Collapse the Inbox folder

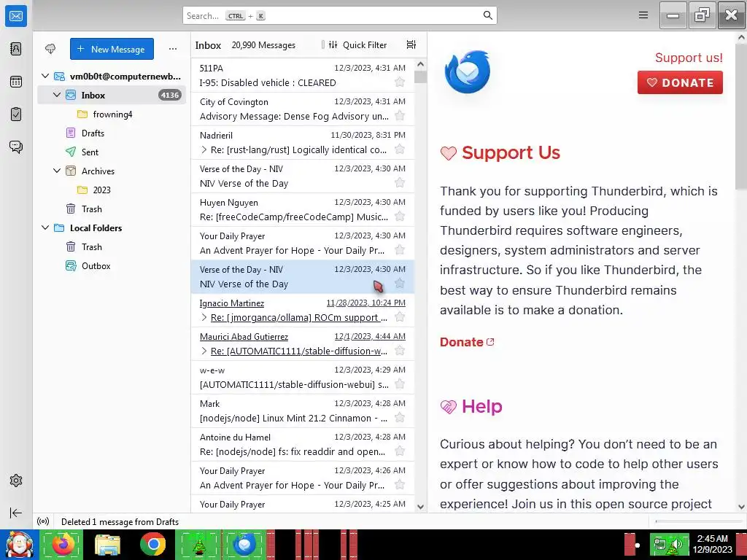click(57, 95)
